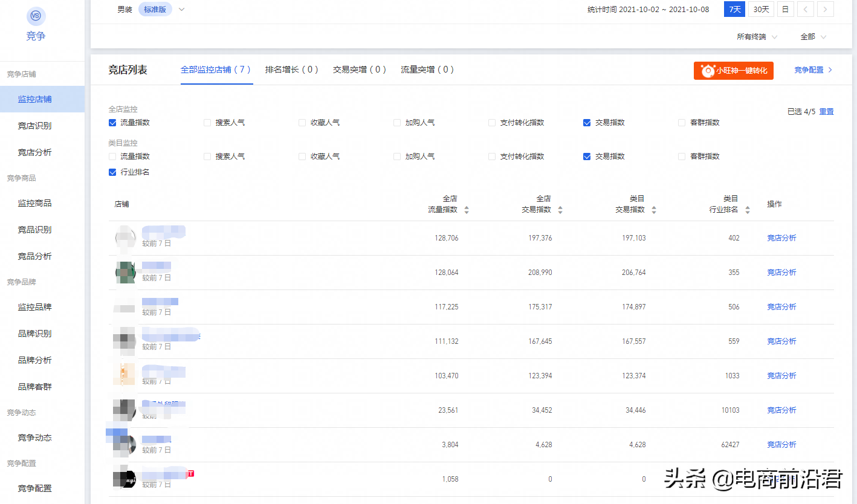The width and height of the screenshot is (857, 504).
Task: Switch to 全部监控店铺 (7) tab
Action: pyautogui.click(x=216, y=70)
